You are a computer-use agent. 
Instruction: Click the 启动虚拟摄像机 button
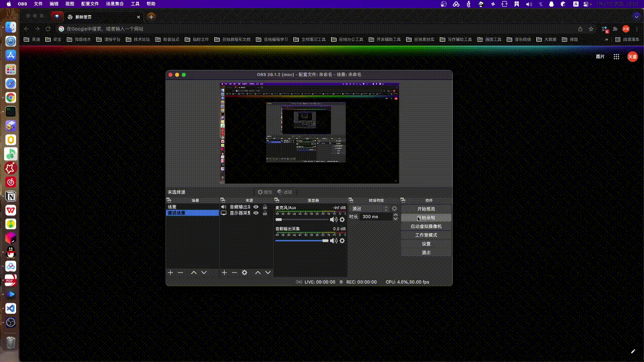426,226
